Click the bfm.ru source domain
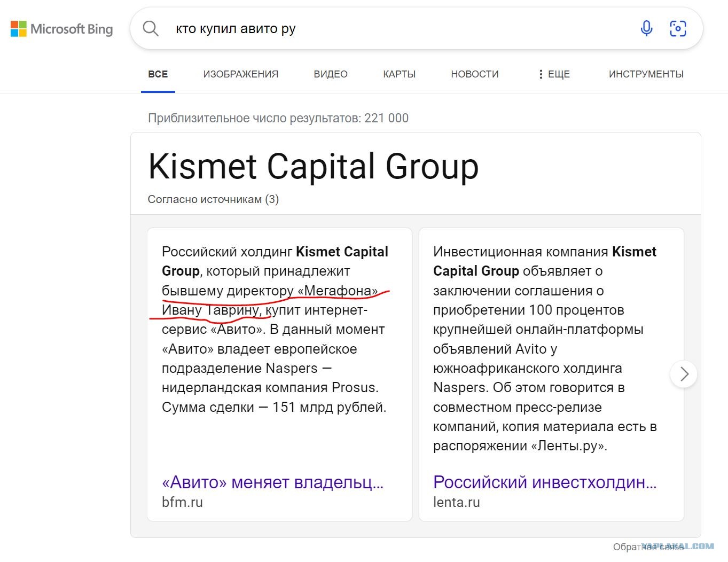 [x=182, y=502]
